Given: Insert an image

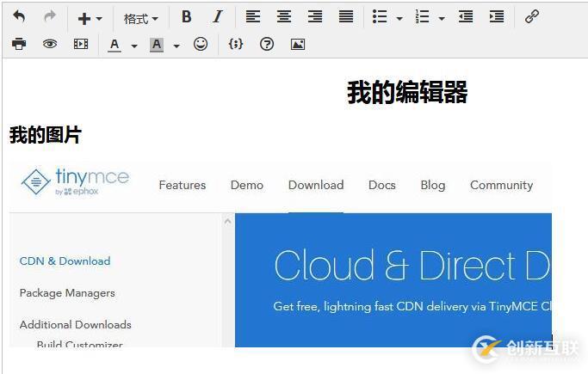Looking at the screenshot, I should [298, 44].
